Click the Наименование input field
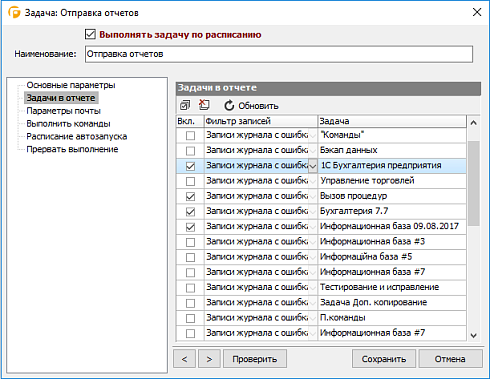 coord(279,54)
